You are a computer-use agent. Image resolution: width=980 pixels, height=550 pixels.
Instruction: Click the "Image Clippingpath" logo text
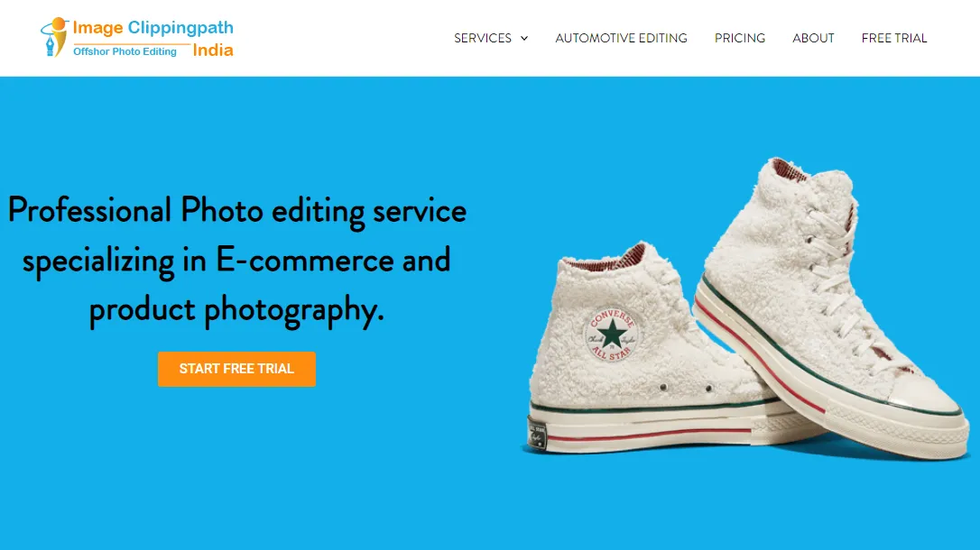click(153, 28)
